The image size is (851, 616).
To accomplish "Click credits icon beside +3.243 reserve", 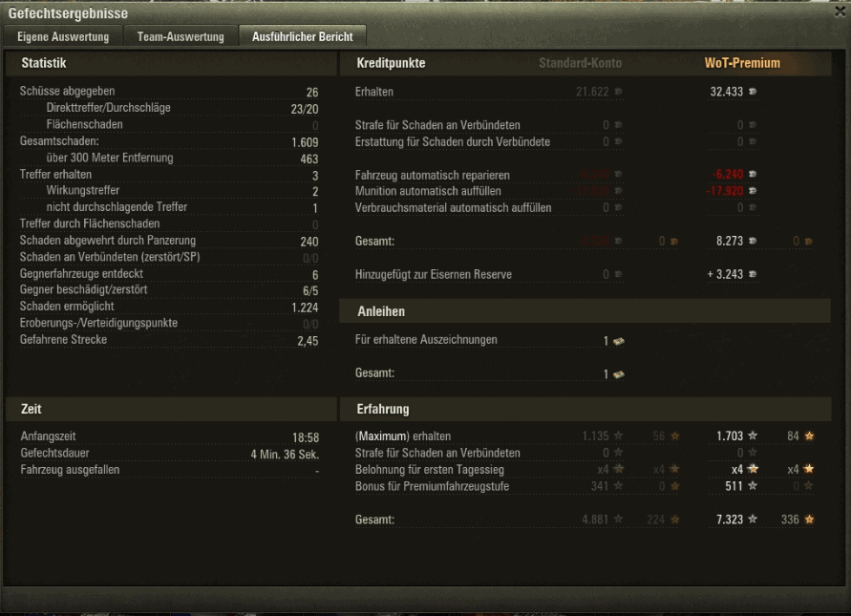I will pyautogui.click(x=753, y=275).
